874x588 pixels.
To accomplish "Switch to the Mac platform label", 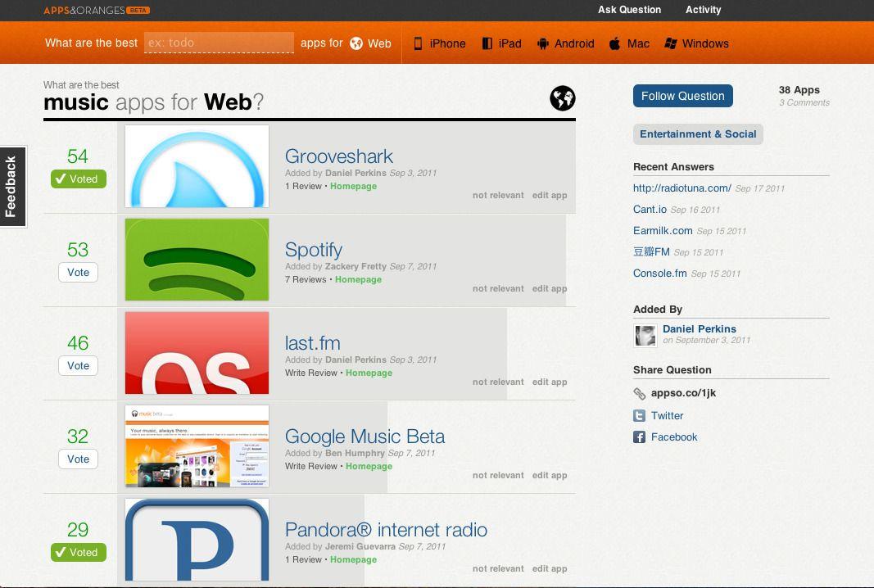I will (638, 43).
